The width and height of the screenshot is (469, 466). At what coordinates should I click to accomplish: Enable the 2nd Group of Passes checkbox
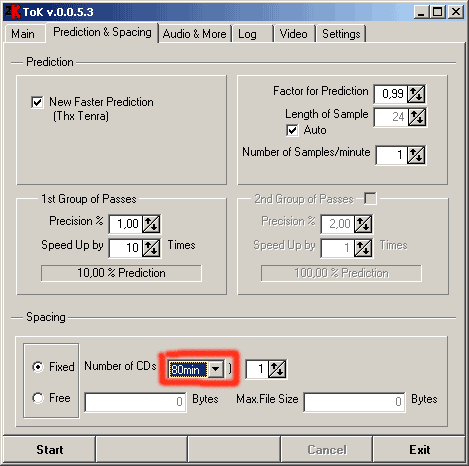tap(370, 198)
